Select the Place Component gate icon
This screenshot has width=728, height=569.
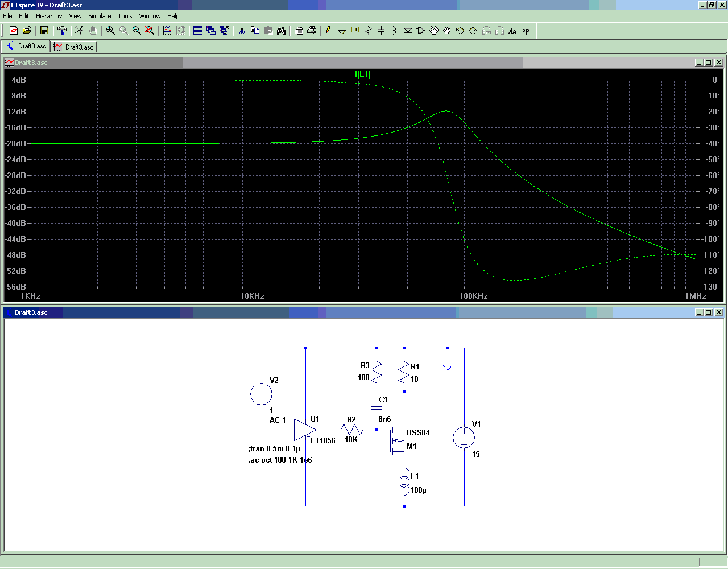[421, 31]
